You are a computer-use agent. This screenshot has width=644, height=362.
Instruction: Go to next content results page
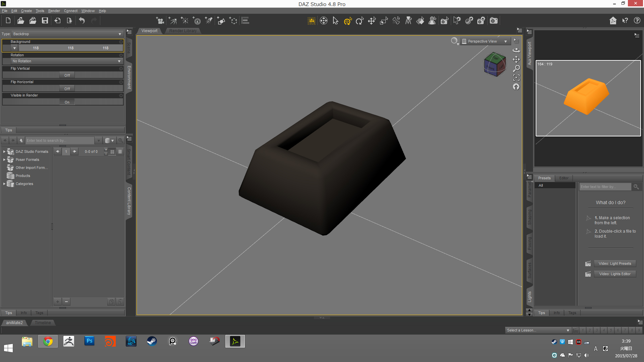[x=74, y=152]
